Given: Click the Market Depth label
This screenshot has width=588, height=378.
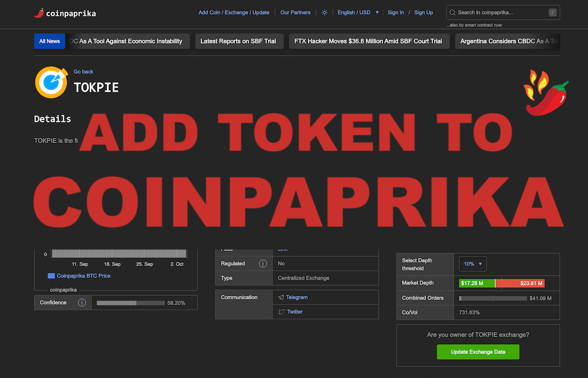Looking at the screenshot, I should click(418, 283).
